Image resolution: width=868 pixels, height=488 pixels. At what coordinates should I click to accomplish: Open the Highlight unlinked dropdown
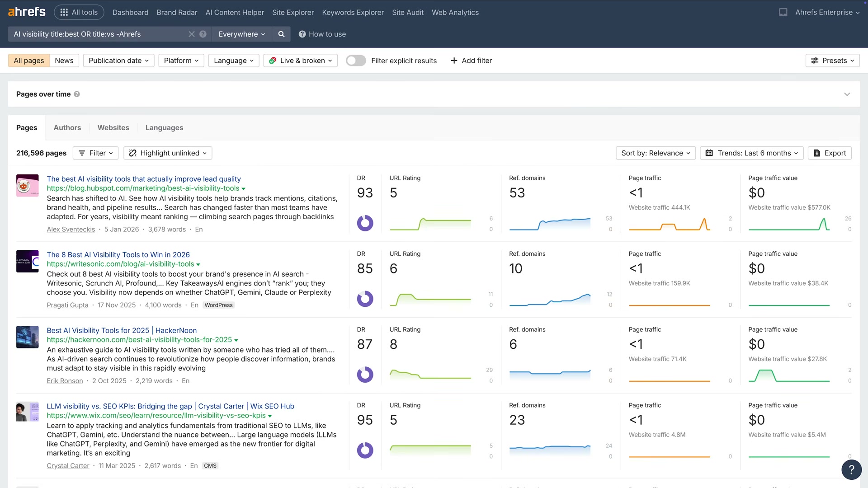coord(168,153)
